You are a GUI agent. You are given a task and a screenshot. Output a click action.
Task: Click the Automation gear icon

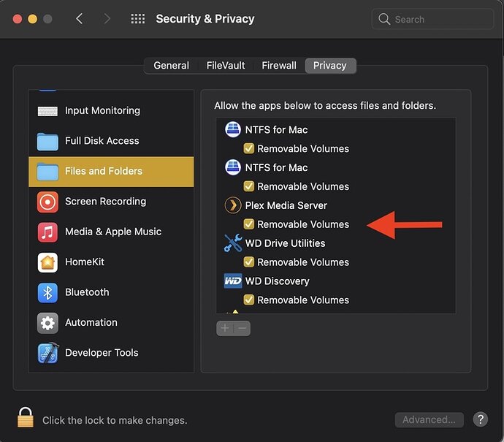point(47,323)
